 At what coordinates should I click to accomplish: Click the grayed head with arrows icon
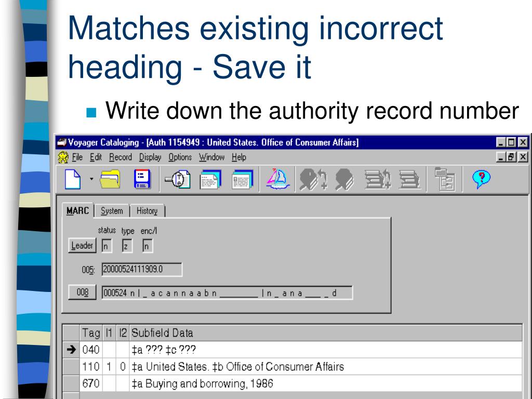click(x=313, y=179)
